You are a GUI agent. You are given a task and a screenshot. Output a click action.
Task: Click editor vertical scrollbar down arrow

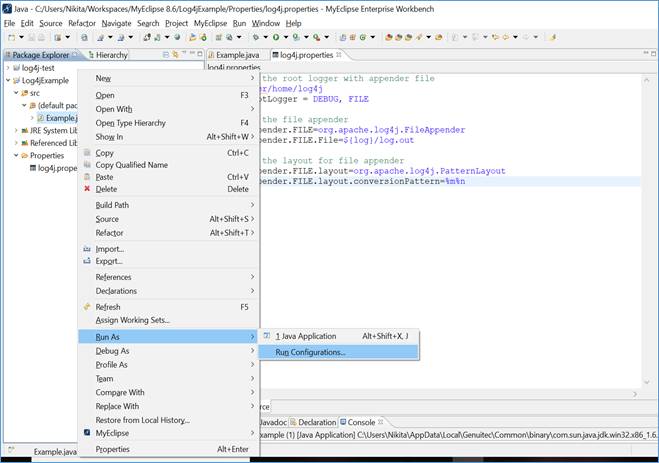647,382
